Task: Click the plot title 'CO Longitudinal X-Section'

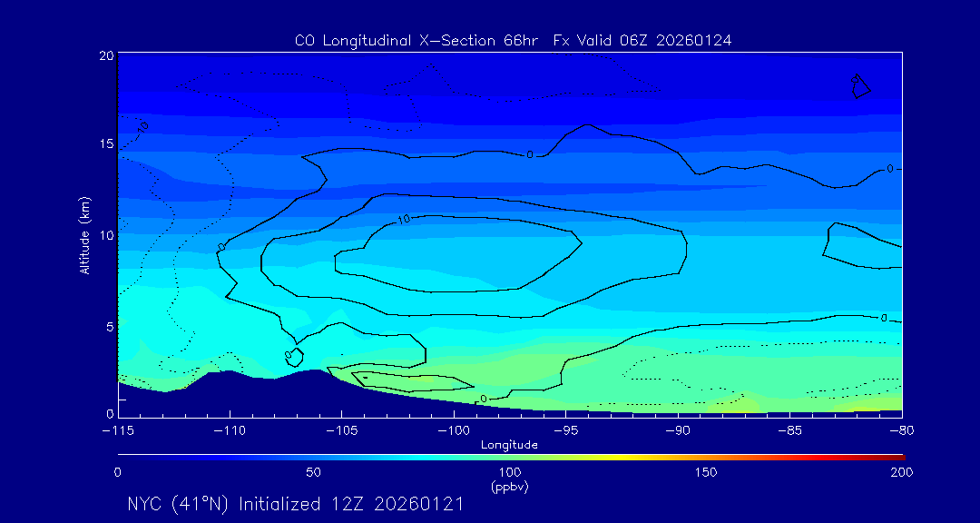Action: click(513, 41)
